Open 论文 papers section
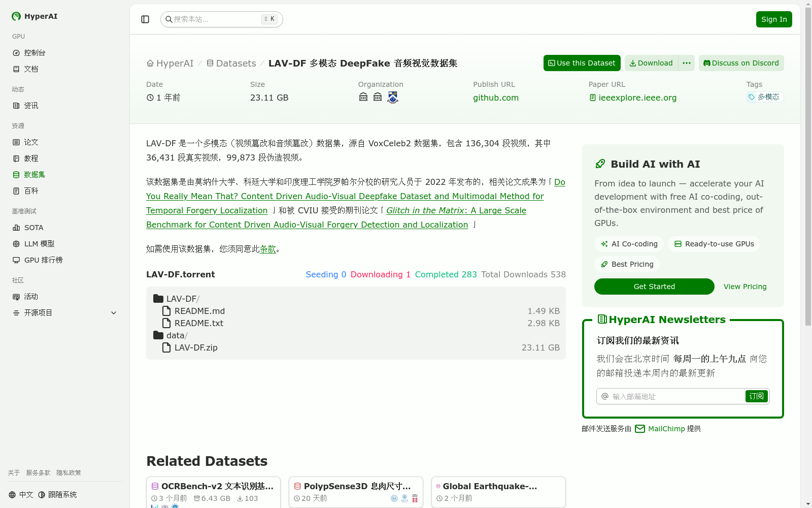Image resolution: width=812 pixels, height=508 pixels. (x=65, y=142)
